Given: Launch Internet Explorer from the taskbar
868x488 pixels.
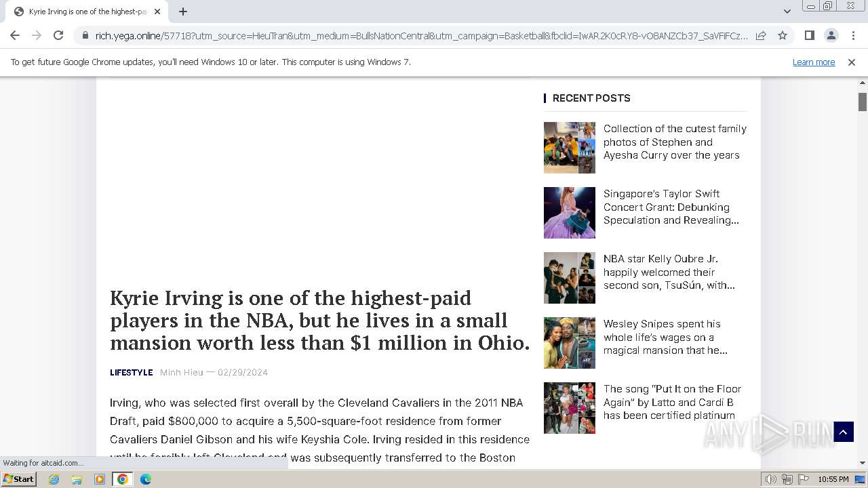Looking at the screenshot, I should (x=54, y=479).
